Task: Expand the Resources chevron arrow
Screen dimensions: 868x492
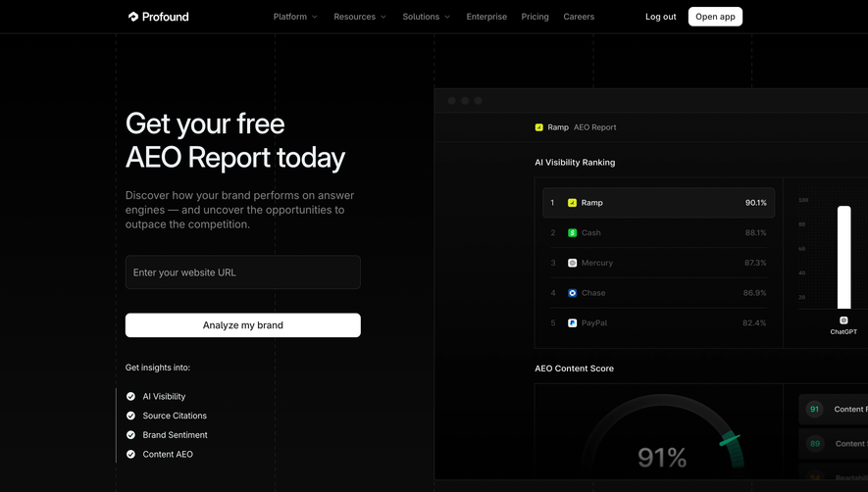Action: click(383, 18)
